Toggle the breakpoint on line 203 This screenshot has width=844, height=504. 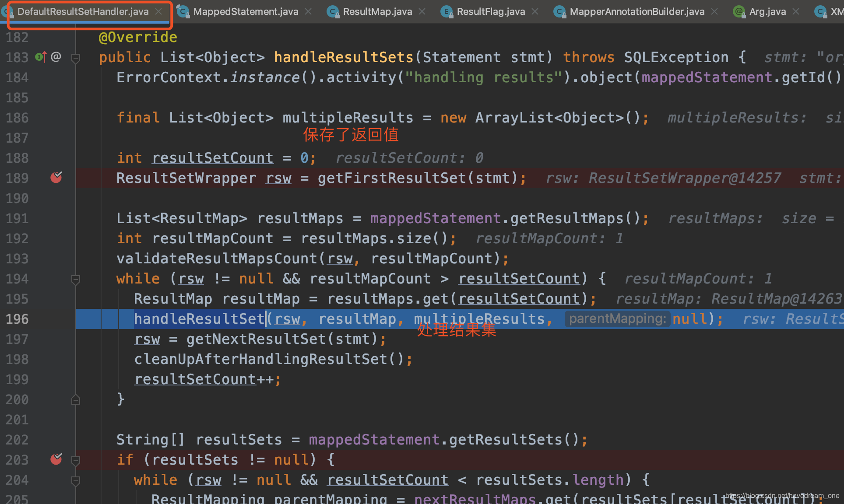point(56,459)
